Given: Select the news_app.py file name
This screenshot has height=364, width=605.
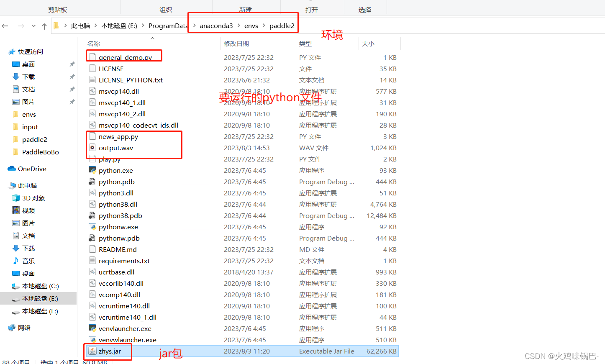Looking at the screenshot, I should click(118, 136).
